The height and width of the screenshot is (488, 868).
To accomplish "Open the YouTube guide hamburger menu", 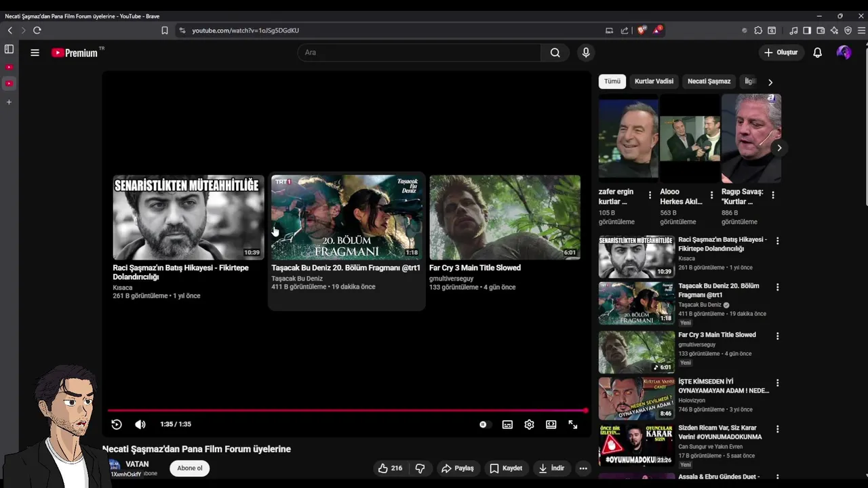I will coord(35,52).
